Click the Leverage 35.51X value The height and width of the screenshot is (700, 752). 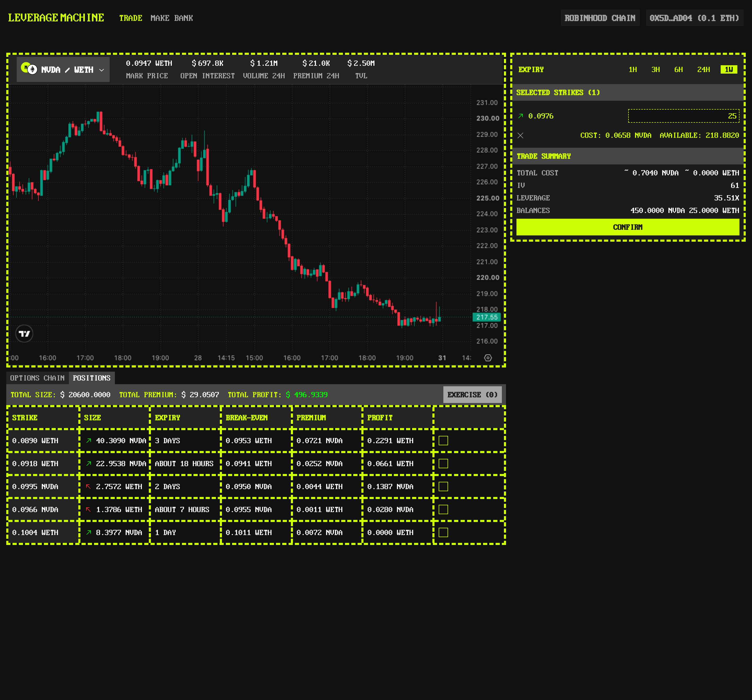click(726, 198)
